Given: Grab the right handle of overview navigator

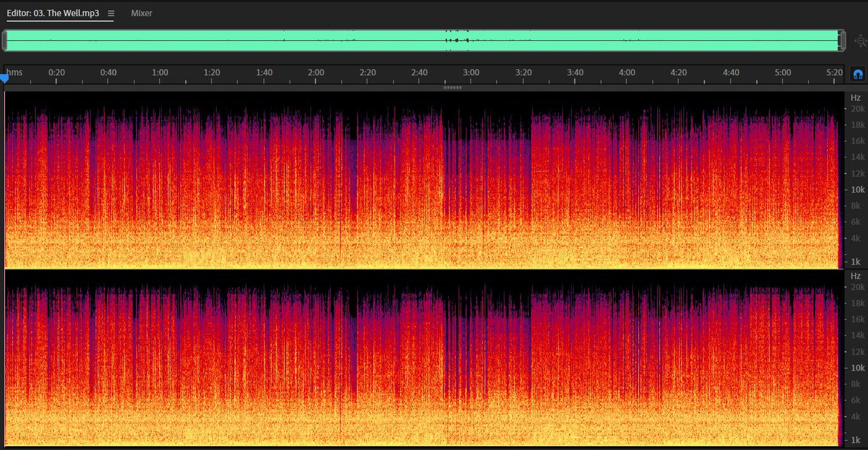Looking at the screenshot, I should tap(842, 41).
